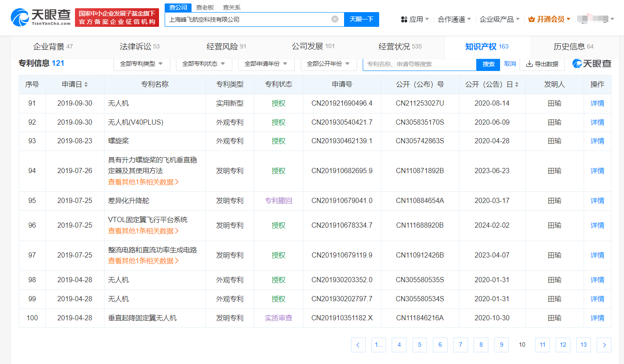Open 详情 for patent row 94
624x364 pixels.
pos(598,171)
